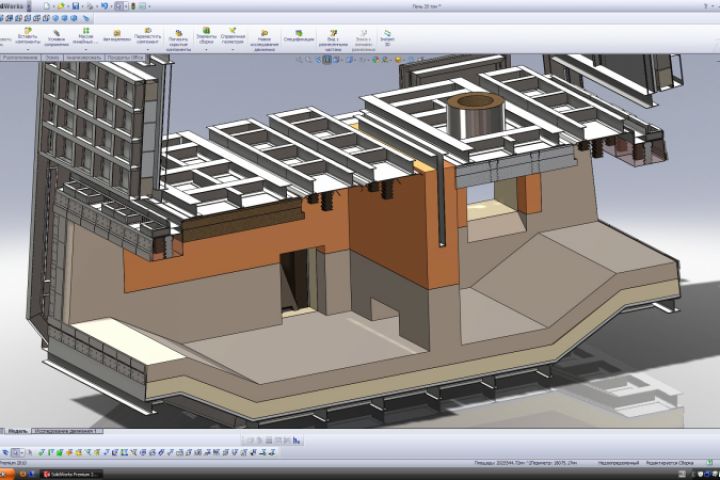Switch to the Продукты Office ribbon tab
This screenshot has width=720, height=480.
125,58
